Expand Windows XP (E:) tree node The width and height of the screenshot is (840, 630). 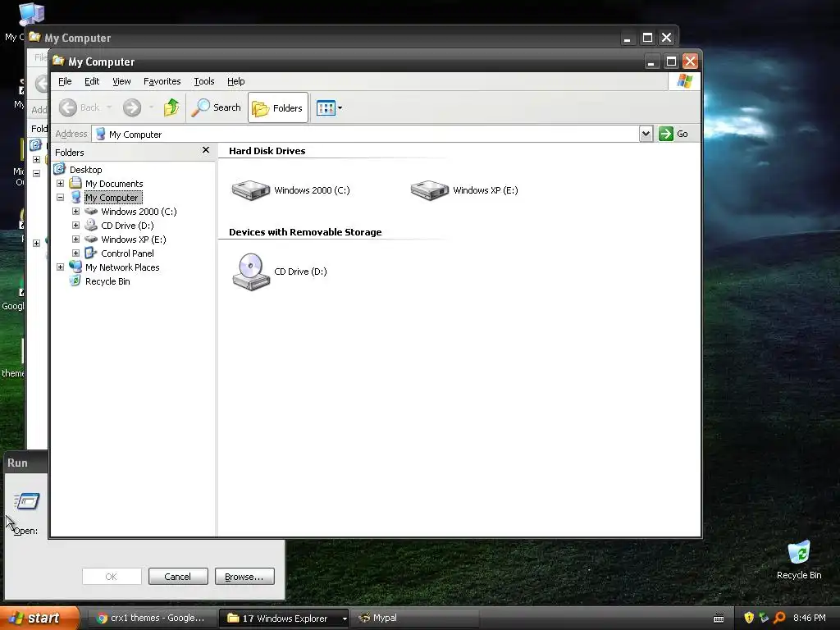[x=75, y=239]
